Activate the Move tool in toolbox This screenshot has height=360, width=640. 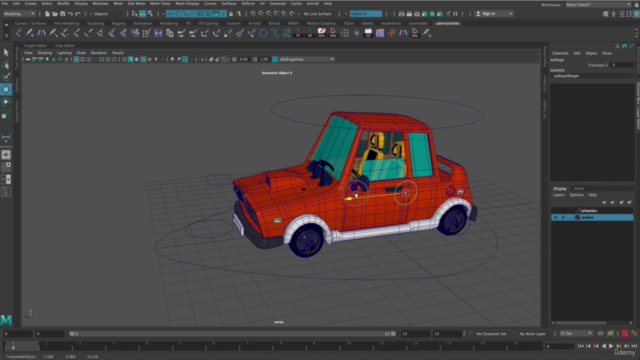(x=6, y=89)
